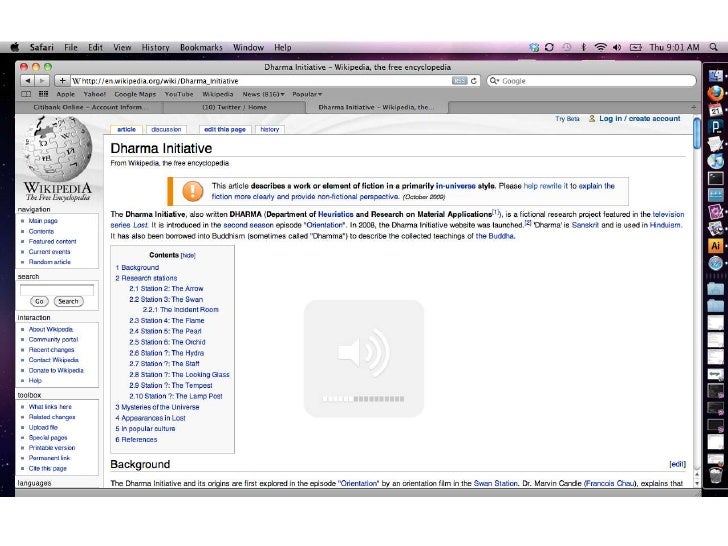728x546 pixels.
Task: Go forward with Safari's forward arrow
Action: click(42, 81)
